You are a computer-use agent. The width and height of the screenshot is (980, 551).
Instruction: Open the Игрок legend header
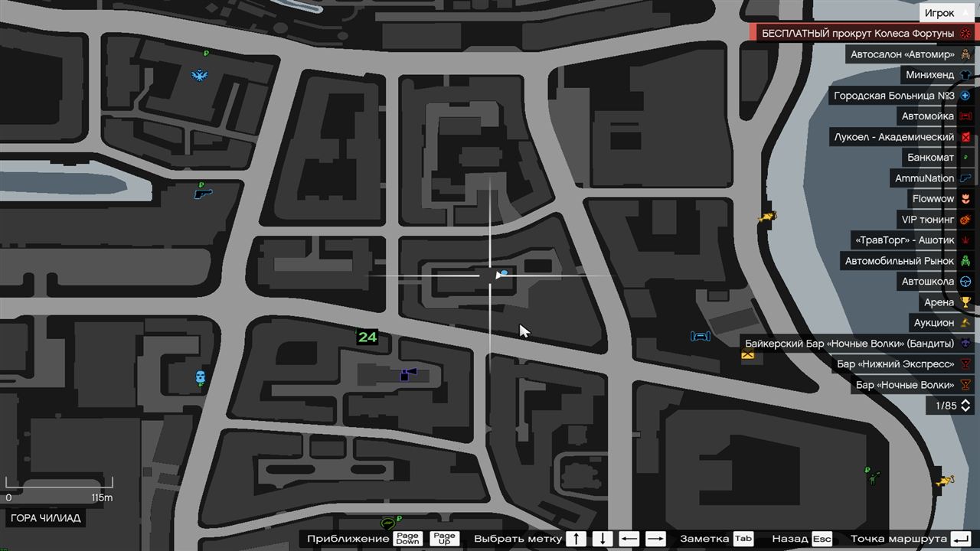[x=948, y=13]
